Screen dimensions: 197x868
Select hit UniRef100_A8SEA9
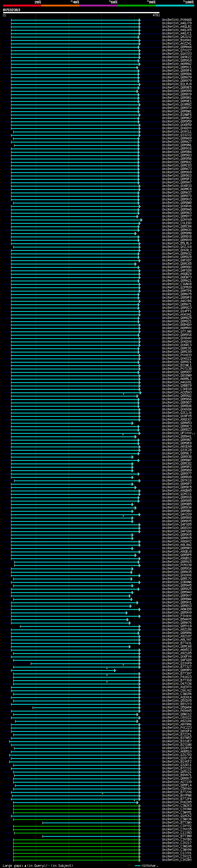pyautogui.click(x=177, y=446)
